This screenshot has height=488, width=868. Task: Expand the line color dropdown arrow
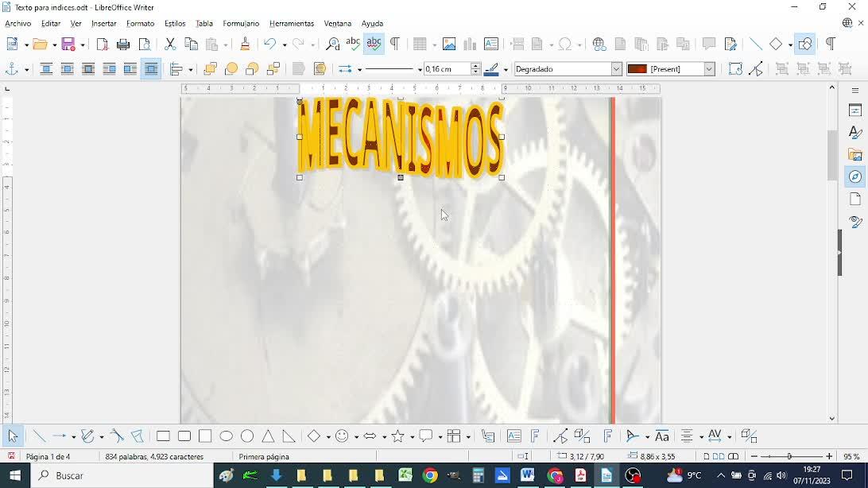[506, 70]
